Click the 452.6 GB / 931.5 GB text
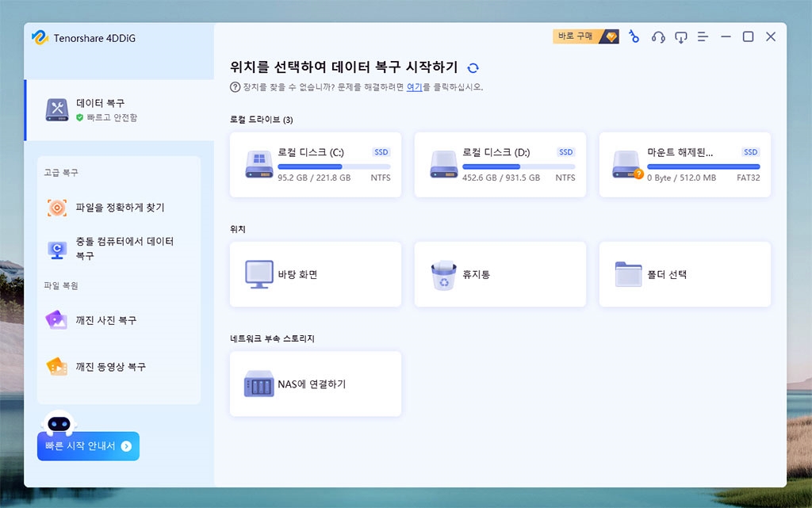The width and height of the screenshot is (812, 508). click(x=501, y=178)
